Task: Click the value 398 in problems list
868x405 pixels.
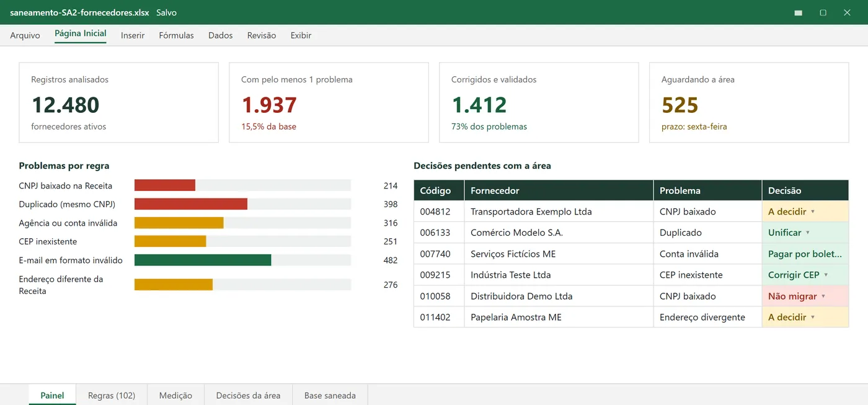Action: (x=391, y=204)
